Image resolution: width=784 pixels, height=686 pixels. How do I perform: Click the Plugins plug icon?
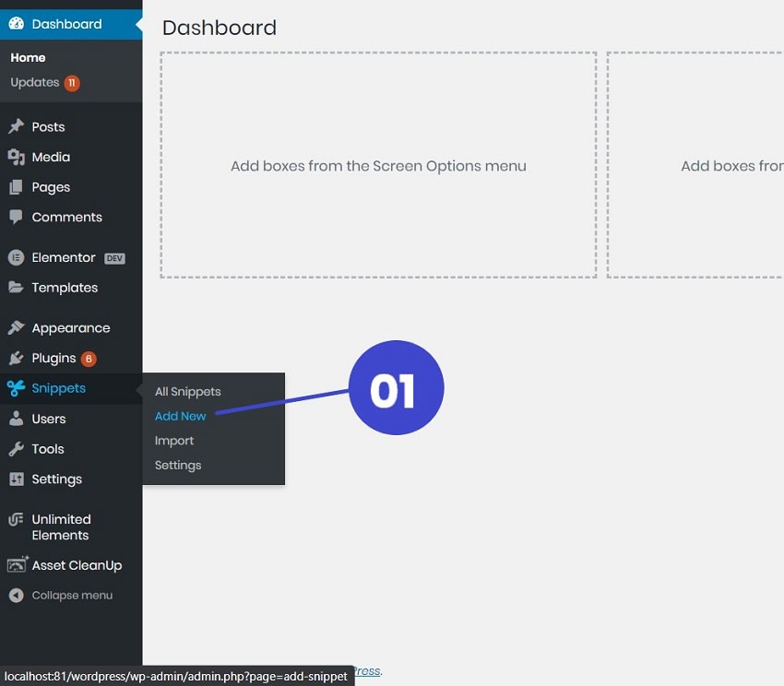(x=16, y=358)
